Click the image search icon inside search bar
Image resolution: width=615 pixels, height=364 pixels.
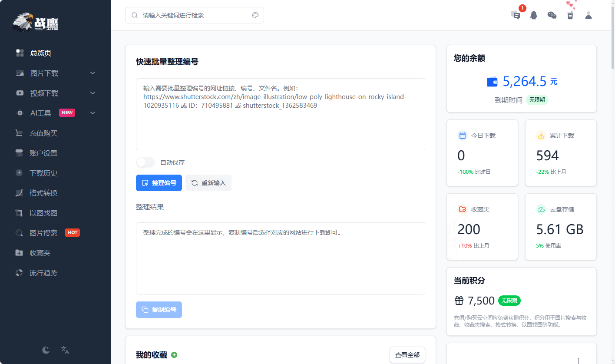pos(255,15)
